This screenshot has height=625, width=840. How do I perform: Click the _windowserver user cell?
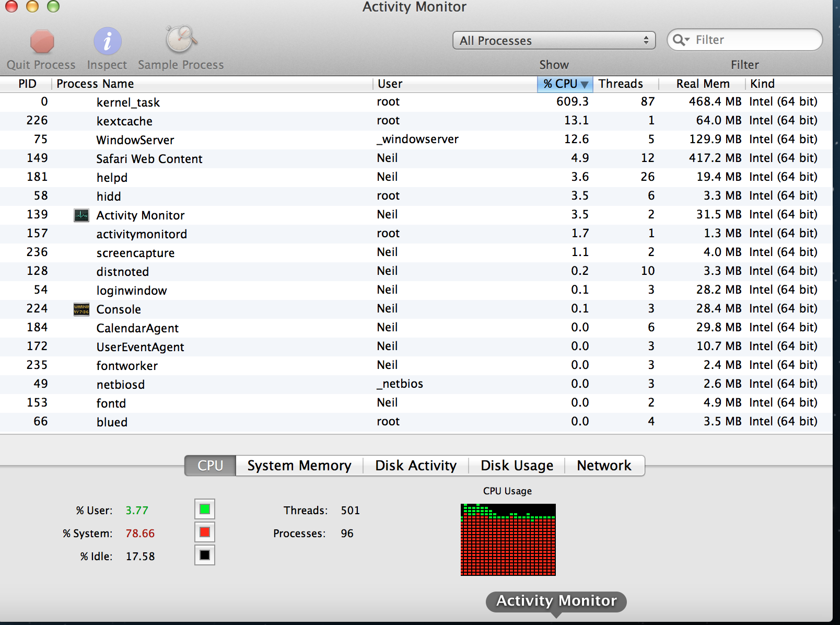tap(418, 139)
